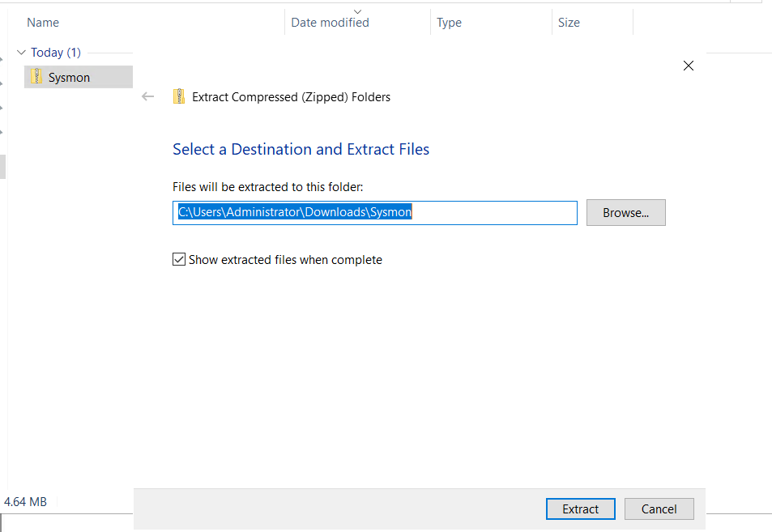
Task: Close the Extract Compressed Folders dialog
Action: tap(689, 66)
